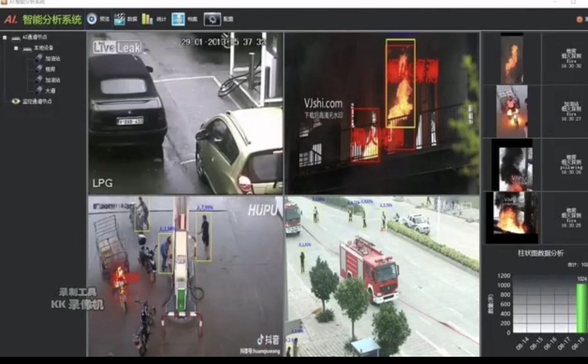Click the Configuration (配置) gear icon
Screen dimensions: 588x364
pyautogui.click(x=212, y=19)
